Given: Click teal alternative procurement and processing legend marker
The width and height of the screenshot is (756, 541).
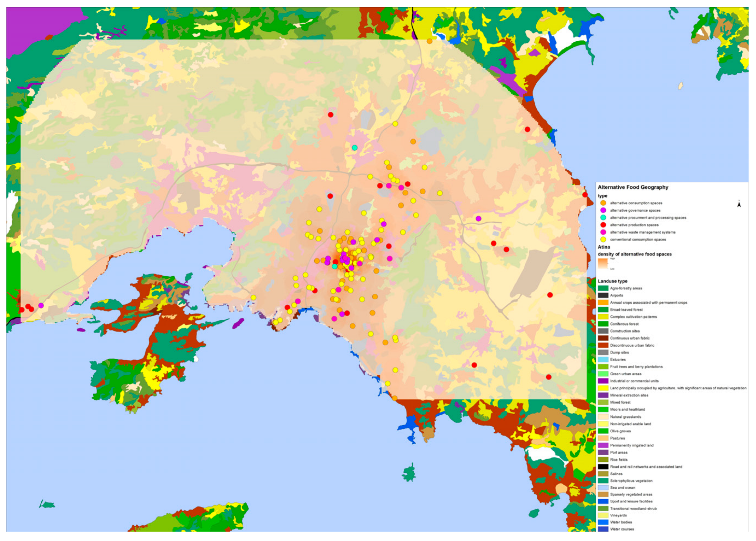Looking at the screenshot, I should tap(603, 218).
